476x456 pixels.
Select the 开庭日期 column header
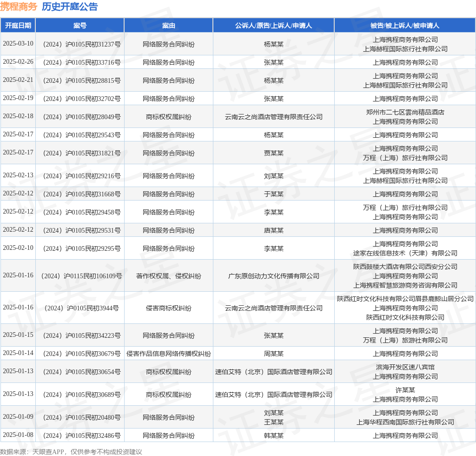click(x=18, y=26)
